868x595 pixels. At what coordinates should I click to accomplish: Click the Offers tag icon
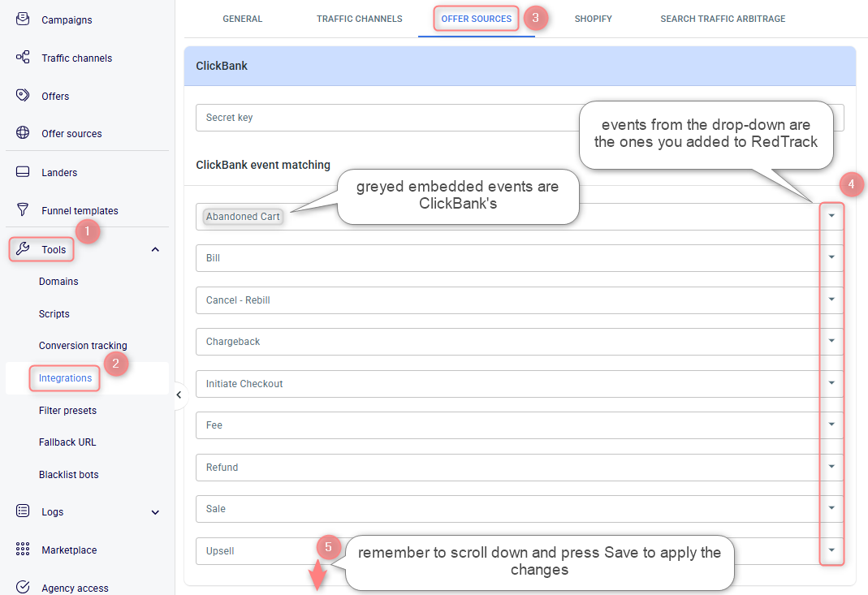[x=23, y=95]
